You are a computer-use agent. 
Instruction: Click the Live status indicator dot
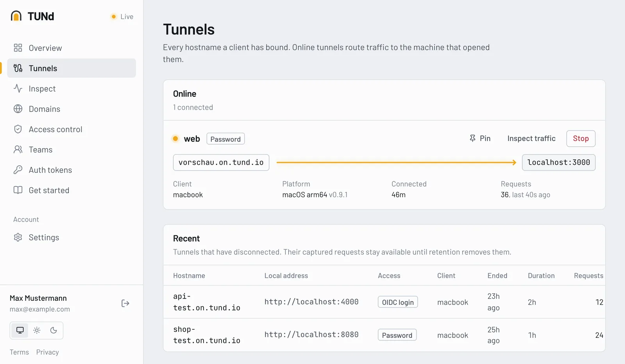point(114,16)
